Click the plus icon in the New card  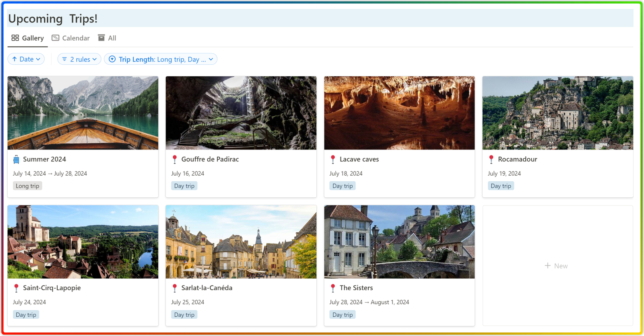click(x=547, y=266)
